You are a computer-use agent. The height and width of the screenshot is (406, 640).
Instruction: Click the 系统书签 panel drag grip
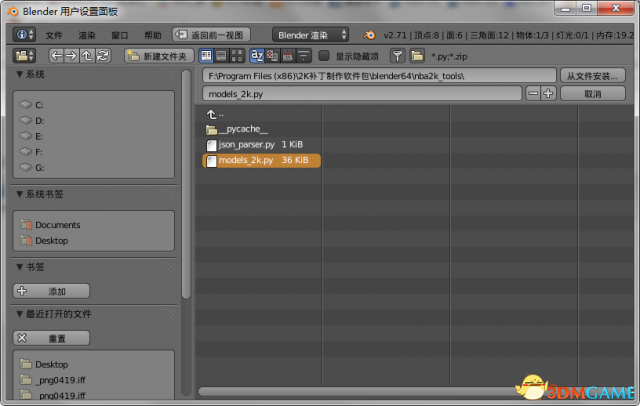point(167,194)
